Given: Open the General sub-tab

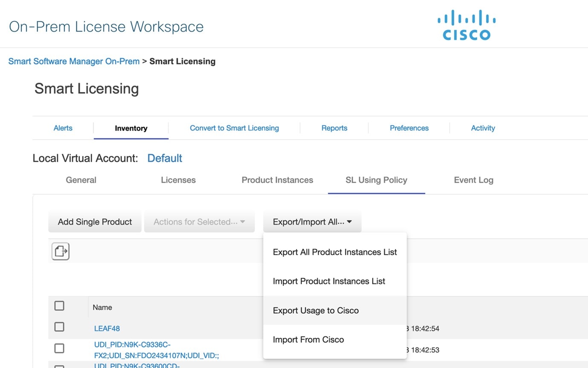Looking at the screenshot, I should coord(81,180).
